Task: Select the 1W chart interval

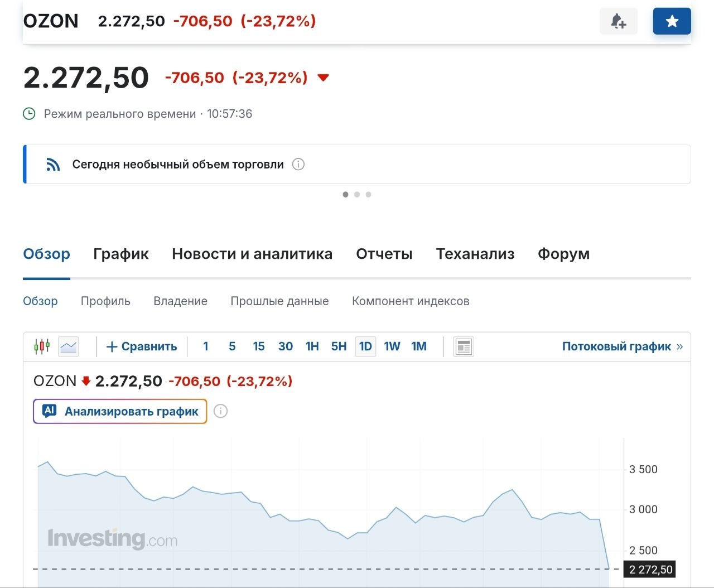Action: [392, 346]
